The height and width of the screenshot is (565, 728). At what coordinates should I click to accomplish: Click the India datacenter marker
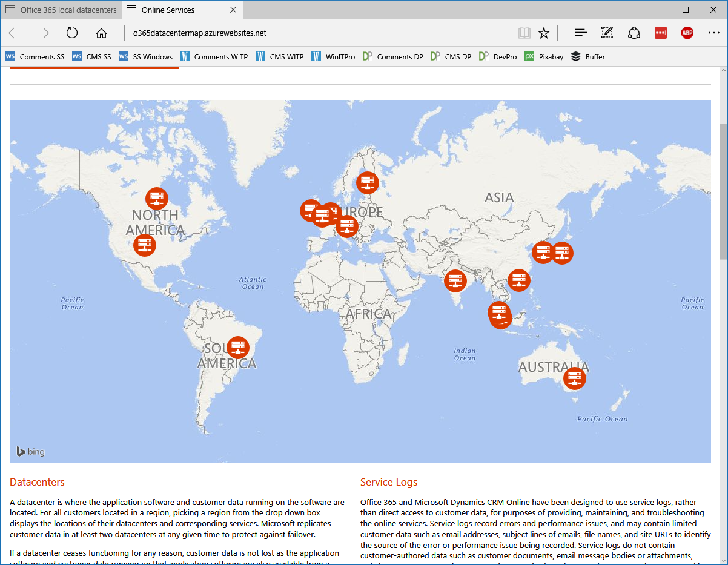coord(455,280)
